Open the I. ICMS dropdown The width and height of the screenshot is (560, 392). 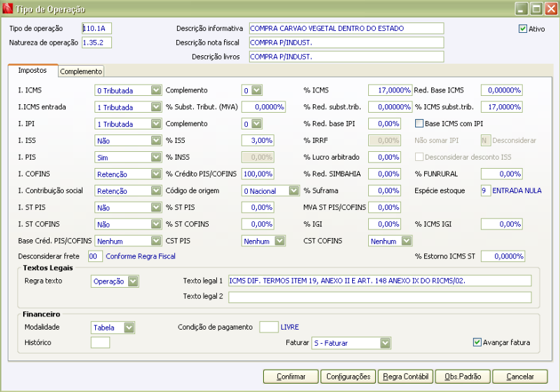click(155, 90)
